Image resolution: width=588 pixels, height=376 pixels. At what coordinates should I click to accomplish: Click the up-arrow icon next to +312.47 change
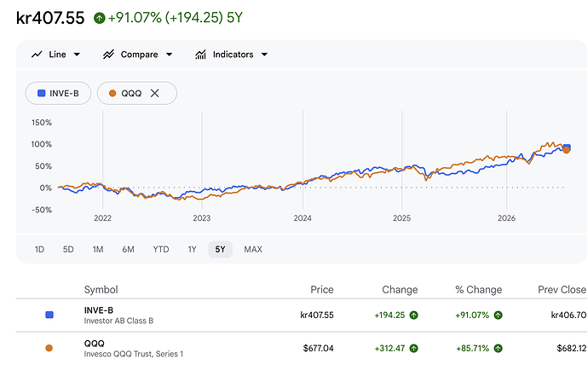(x=413, y=348)
